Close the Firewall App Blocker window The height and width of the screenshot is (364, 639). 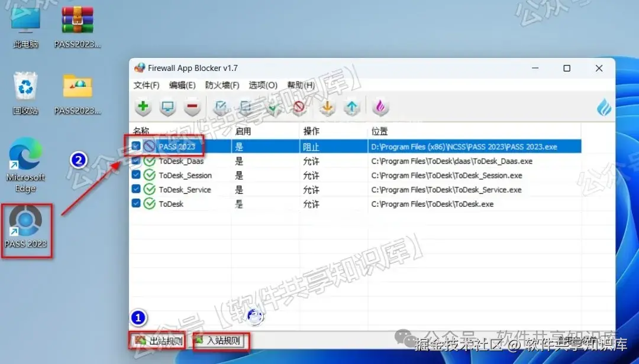pyautogui.click(x=599, y=68)
